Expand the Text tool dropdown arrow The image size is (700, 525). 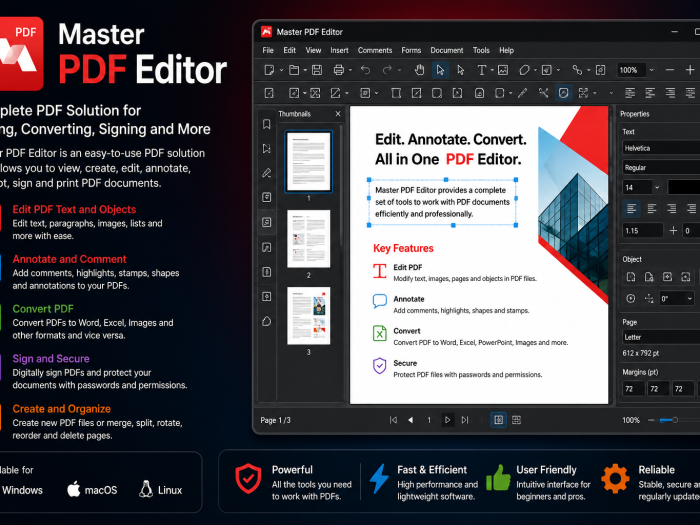click(492, 71)
